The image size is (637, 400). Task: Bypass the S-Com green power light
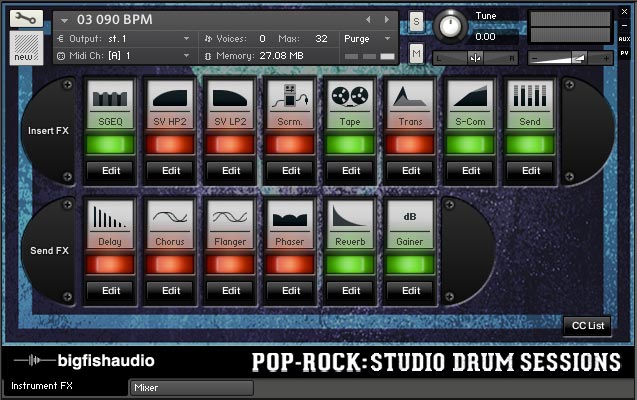tap(470, 145)
